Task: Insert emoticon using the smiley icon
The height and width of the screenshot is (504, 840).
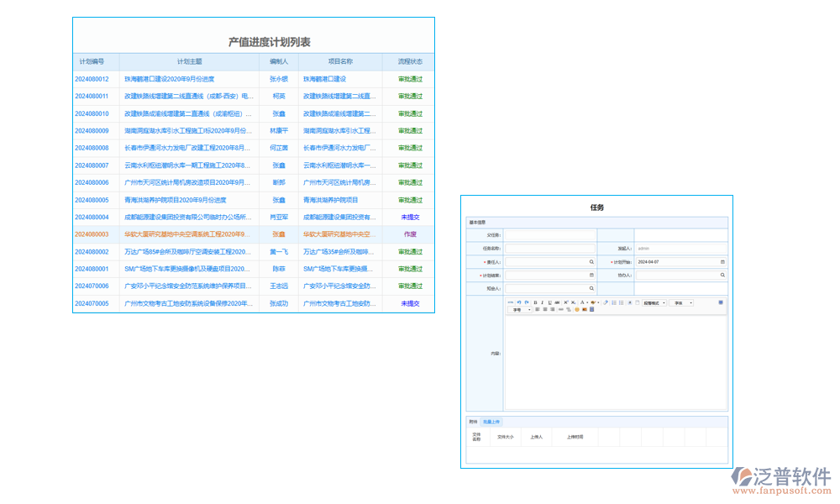Action: [577, 310]
